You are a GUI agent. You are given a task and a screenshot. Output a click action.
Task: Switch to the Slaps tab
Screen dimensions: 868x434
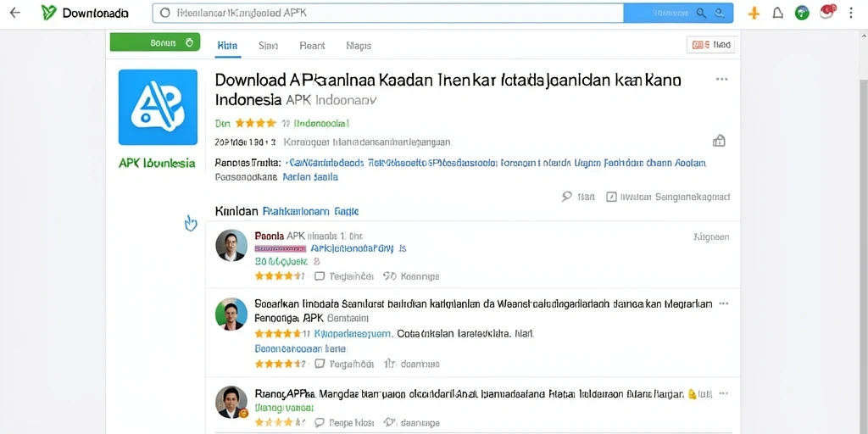tap(359, 46)
